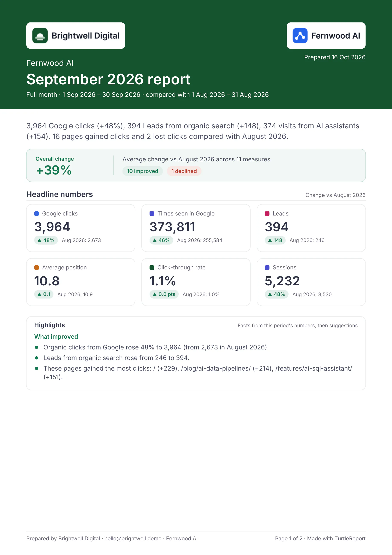This screenshot has height=555, width=392.
Task: Click the orange Average position marker
Action: (x=37, y=267)
